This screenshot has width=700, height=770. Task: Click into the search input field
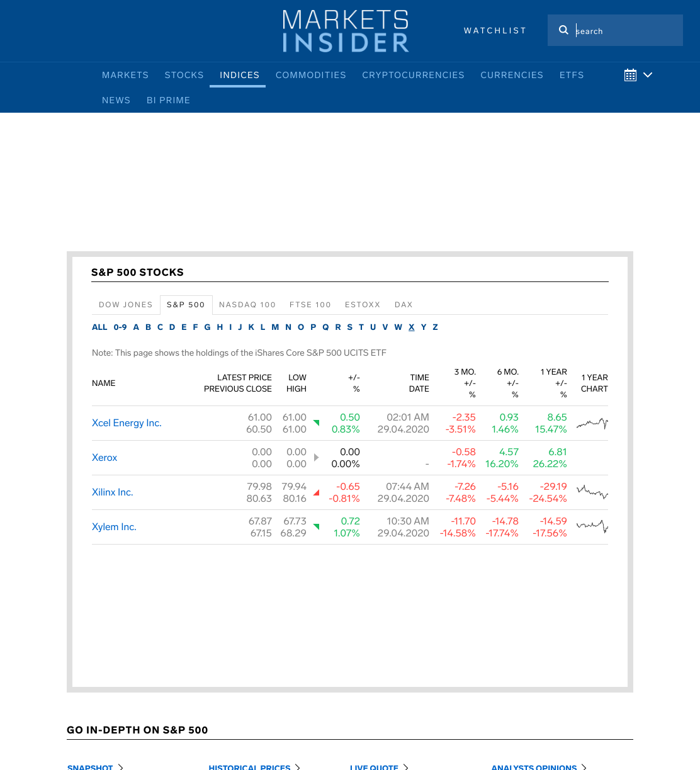[x=627, y=31]
